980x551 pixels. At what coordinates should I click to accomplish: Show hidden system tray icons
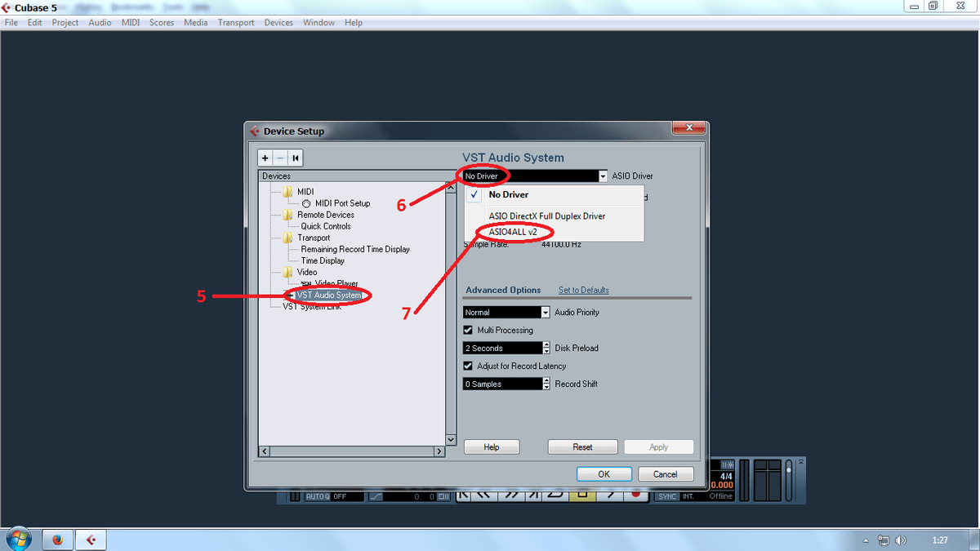[x=866, y=540]
